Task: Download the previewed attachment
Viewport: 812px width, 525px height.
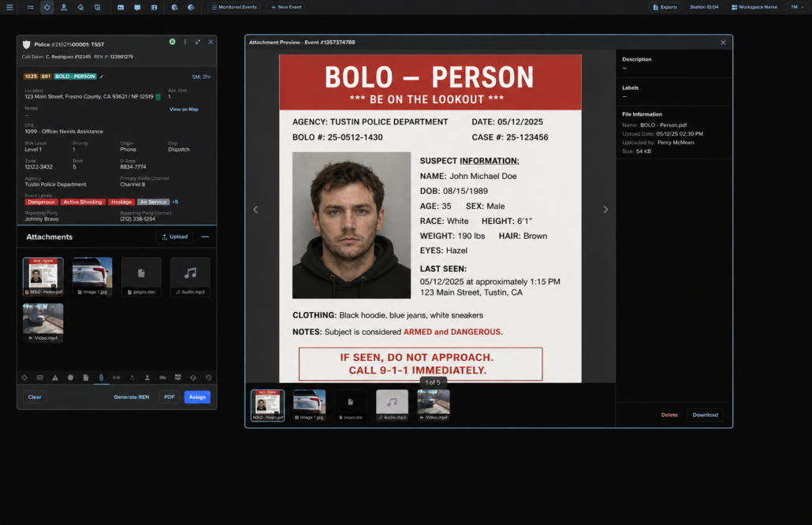Action: tap(706, 415)
